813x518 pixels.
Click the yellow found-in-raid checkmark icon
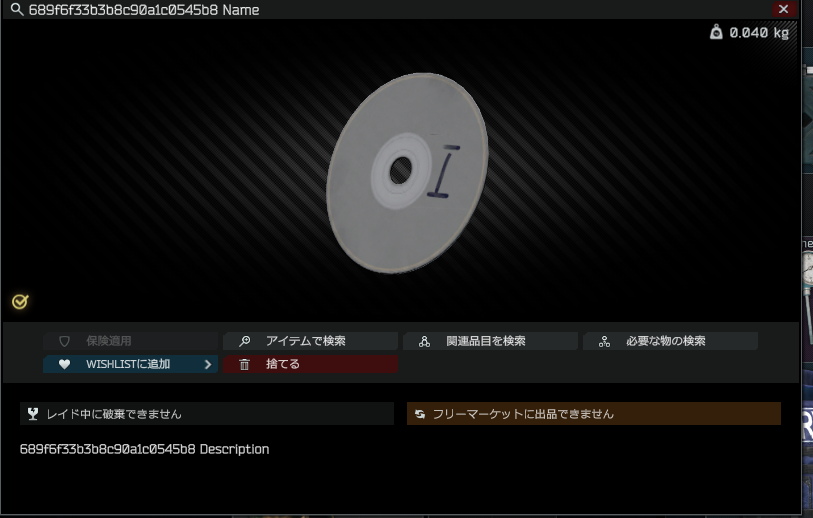(x=20, y=301)
